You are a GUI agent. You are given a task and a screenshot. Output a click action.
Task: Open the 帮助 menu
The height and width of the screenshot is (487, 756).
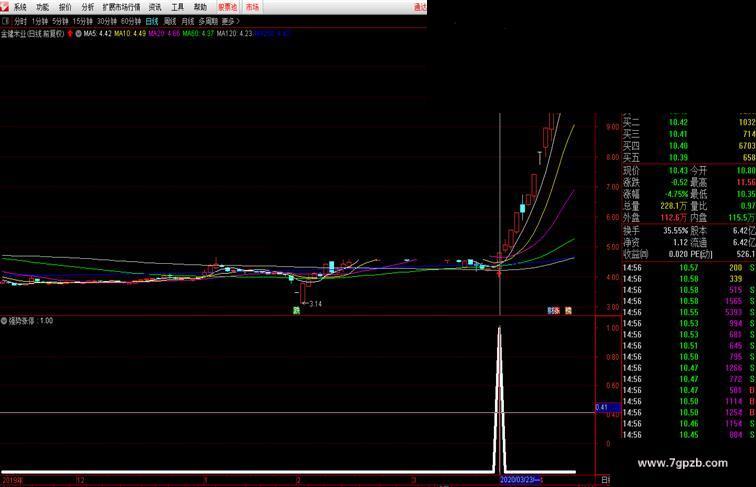click(x=200, y=7)
